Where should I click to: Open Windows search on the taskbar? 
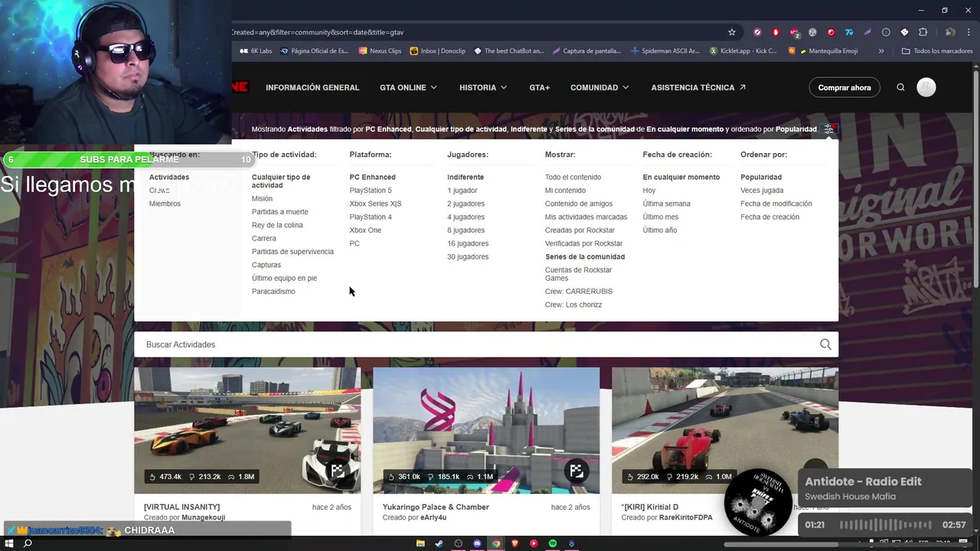[x=28, y=543]
